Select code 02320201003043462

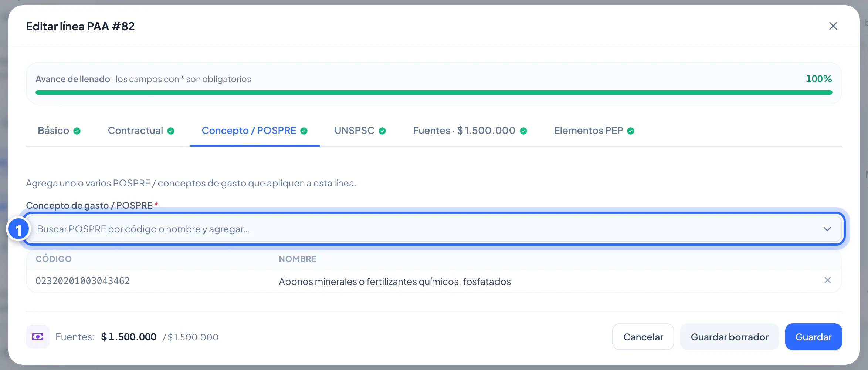[83, 281]
